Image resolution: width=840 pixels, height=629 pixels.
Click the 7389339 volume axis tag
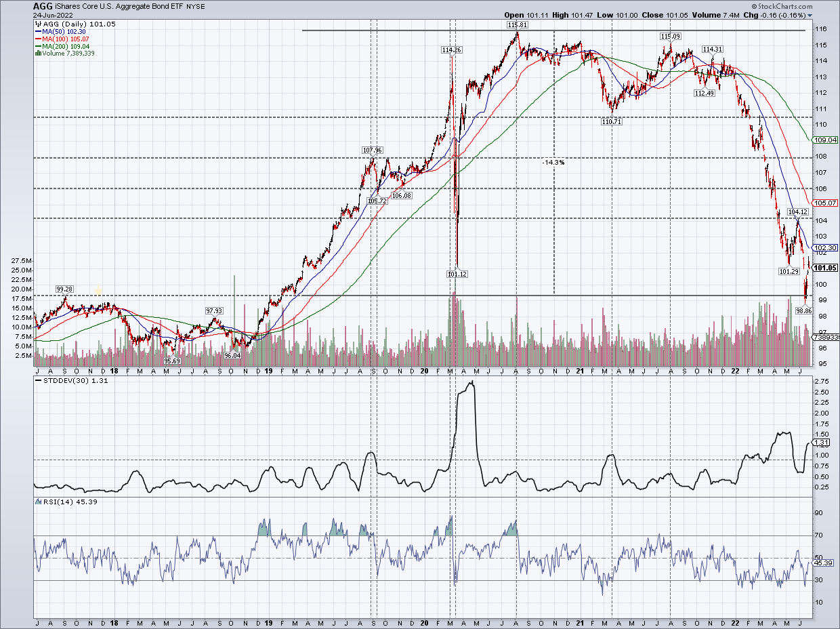click(826, 337)
